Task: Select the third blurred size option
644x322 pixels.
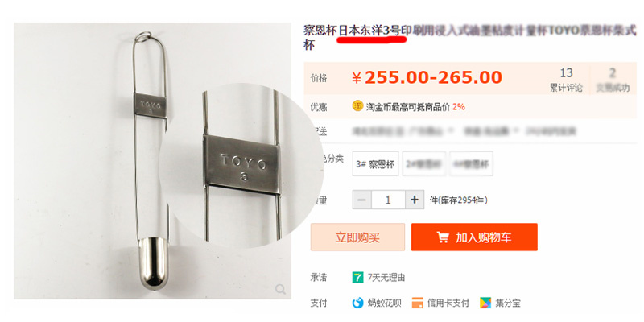Action: point(471,164)
